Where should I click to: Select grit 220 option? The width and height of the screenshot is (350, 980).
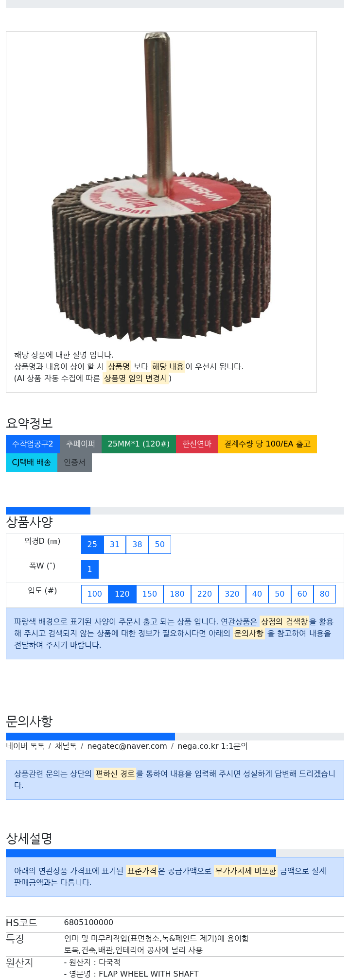click(x=204, y=594)
